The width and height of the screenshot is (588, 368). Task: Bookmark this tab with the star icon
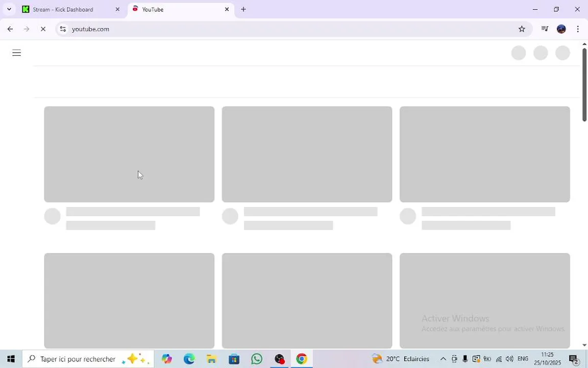pyautogui.click(x=522, y=29)
